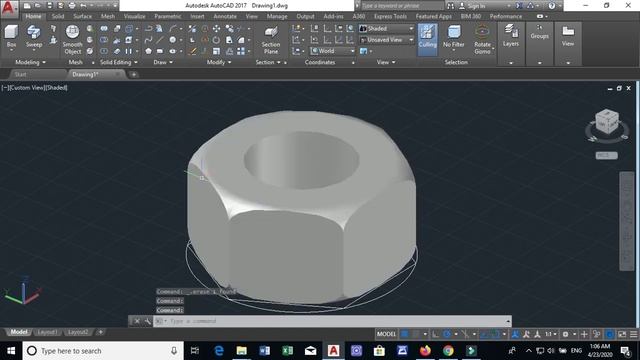Add a new drawing tab with plus
The height and width of the screenshot is (360, 640).
pos(133,74)
